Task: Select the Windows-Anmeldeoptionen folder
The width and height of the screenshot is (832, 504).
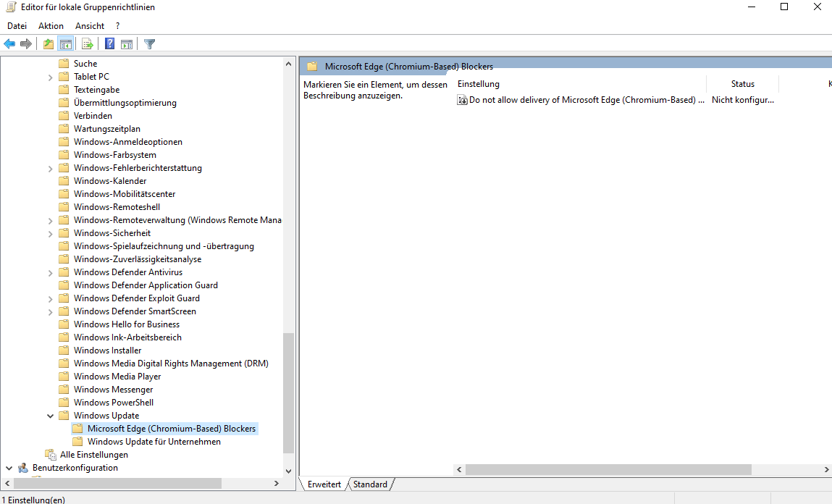Action: 128,142
